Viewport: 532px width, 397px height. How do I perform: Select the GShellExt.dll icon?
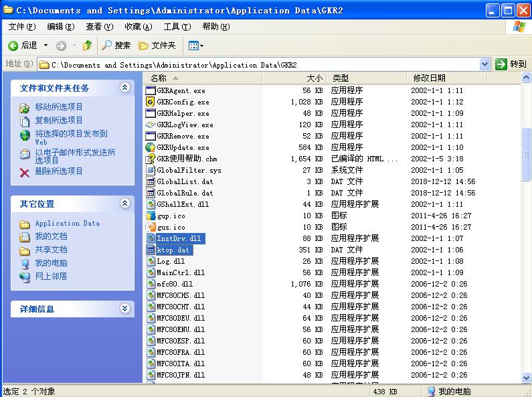[x=150, y=204]
